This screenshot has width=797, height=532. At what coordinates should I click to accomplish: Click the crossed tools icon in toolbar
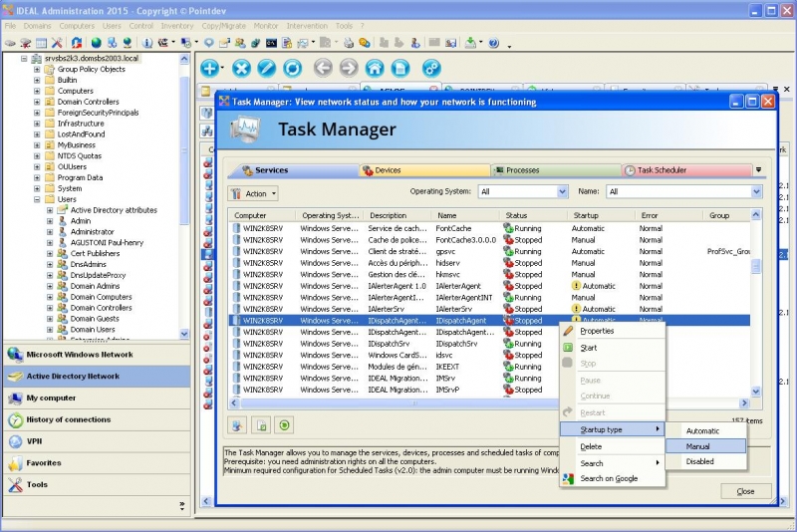click(x=57, y=43)
